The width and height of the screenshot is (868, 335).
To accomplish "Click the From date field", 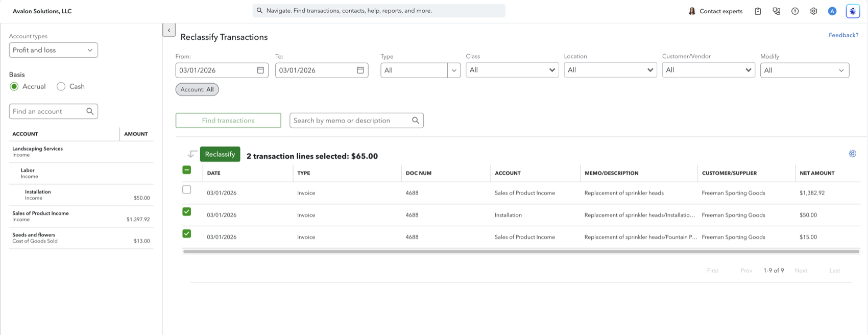I will pos(222,70).
